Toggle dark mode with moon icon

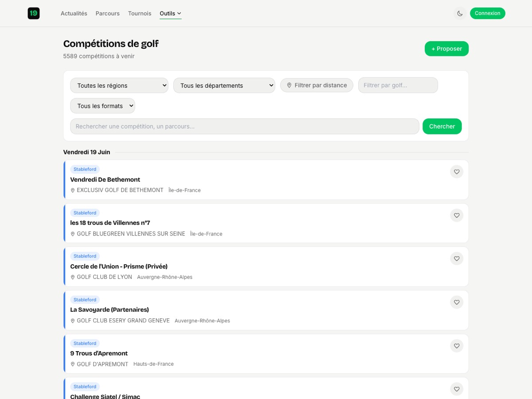pos(460,13)
